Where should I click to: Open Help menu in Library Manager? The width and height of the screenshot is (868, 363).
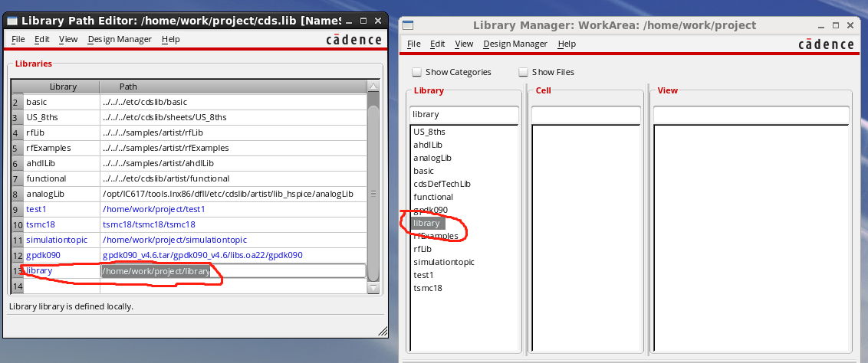pyautogui.click(x=567, y=44)
